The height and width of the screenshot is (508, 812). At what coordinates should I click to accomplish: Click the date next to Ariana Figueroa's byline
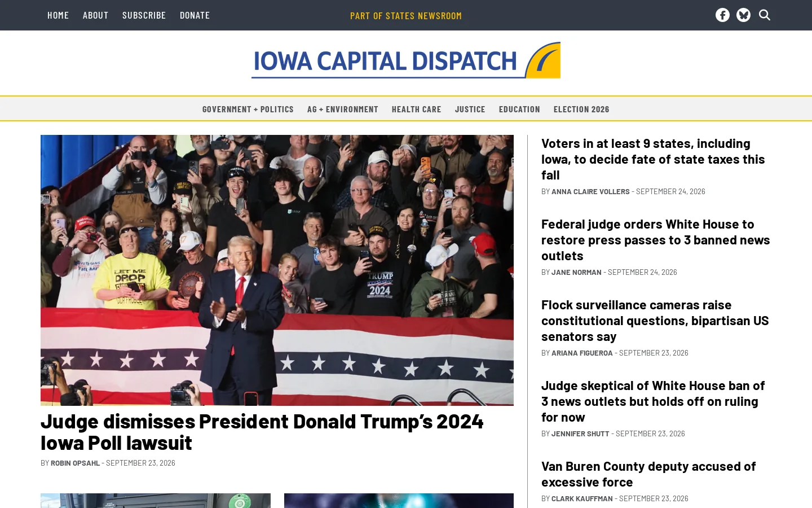pyautogui.click(x=654, y=353)
